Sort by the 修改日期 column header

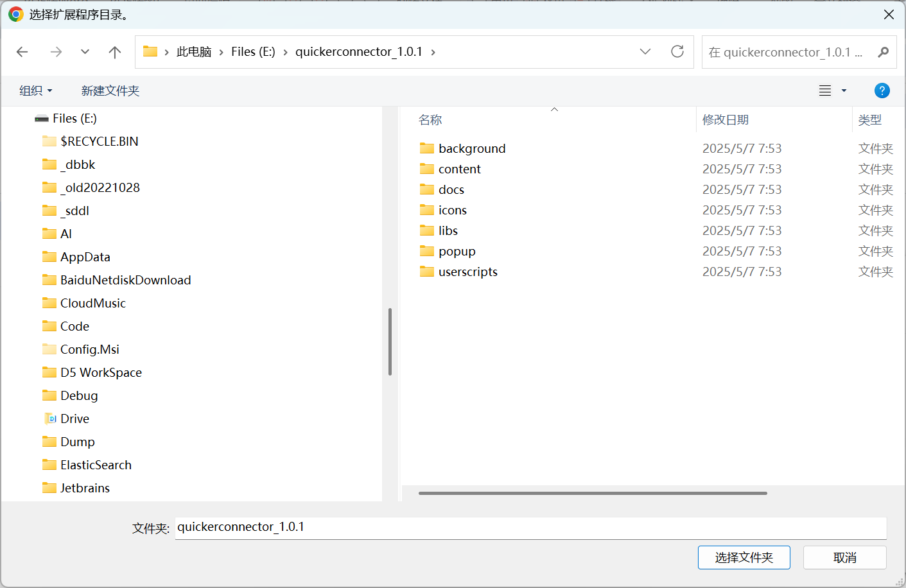(726, 120)
